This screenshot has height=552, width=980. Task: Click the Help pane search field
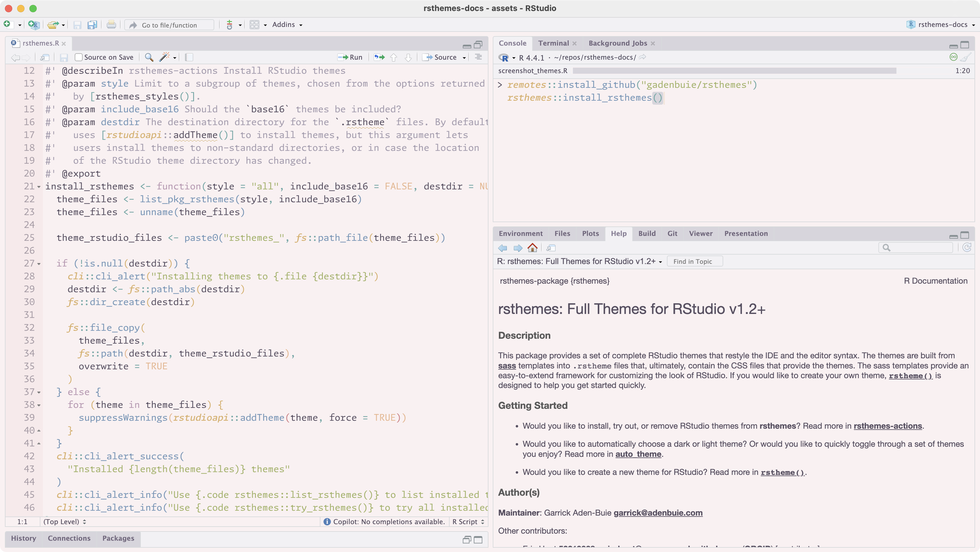point(919,248)
